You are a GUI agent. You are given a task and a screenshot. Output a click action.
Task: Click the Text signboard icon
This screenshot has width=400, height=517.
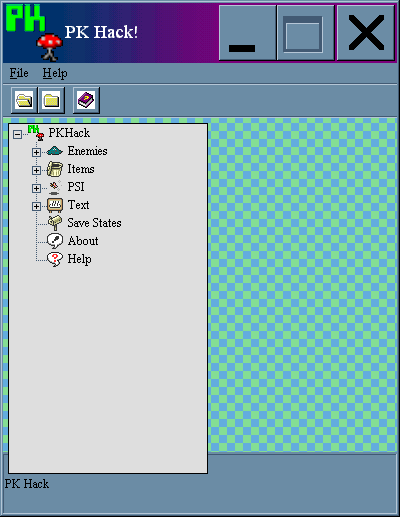point(55,205)
